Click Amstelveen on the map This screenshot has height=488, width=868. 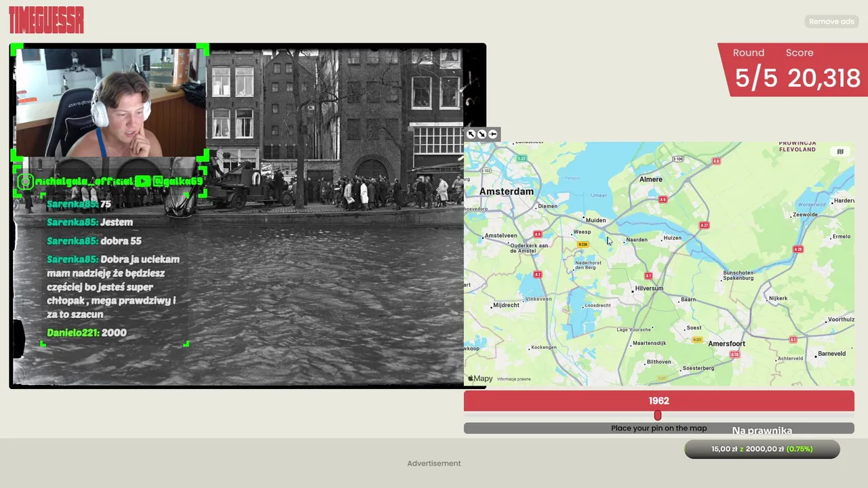tap(501, 236)
